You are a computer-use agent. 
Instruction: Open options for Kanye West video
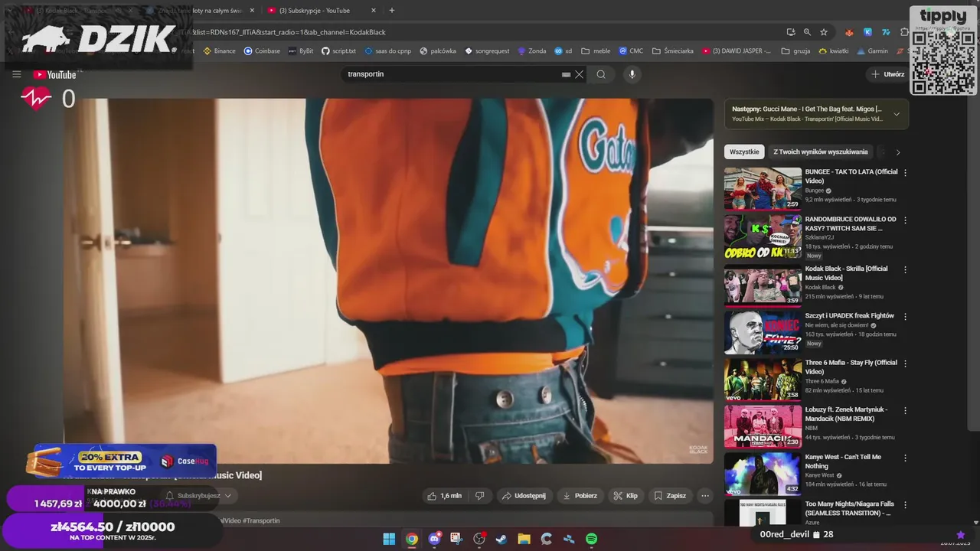[905, 458]
